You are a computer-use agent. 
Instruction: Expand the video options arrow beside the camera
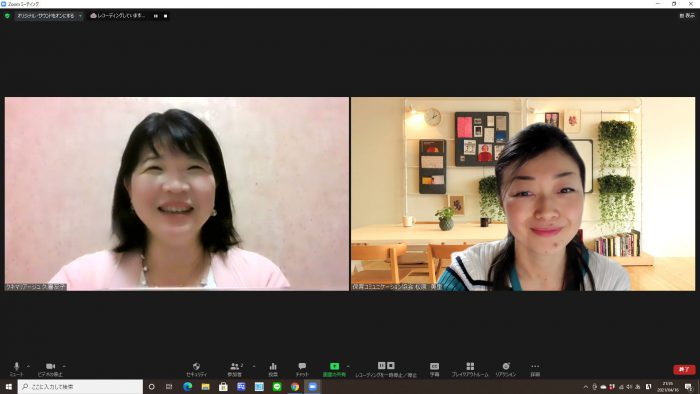(63, 366)
